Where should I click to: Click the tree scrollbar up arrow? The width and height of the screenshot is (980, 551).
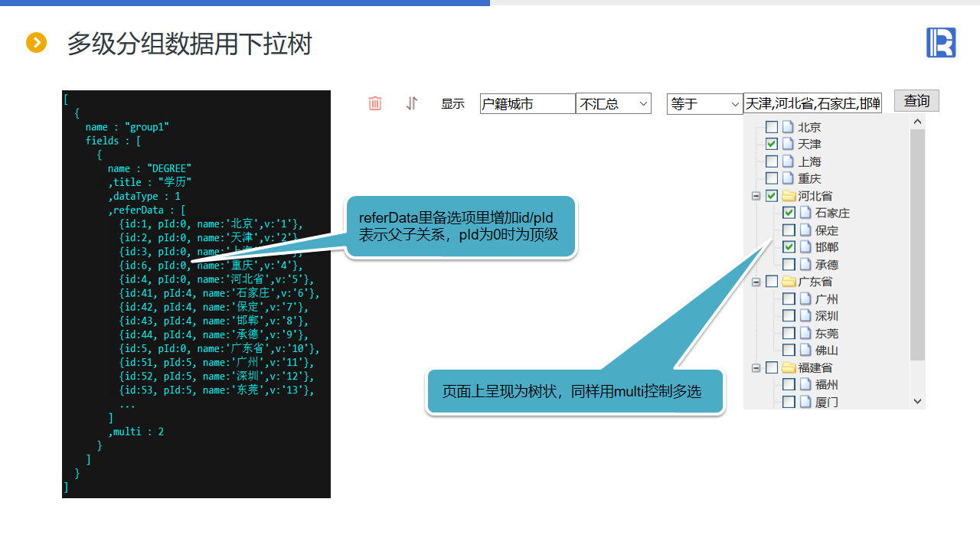(x=917, y=122)
